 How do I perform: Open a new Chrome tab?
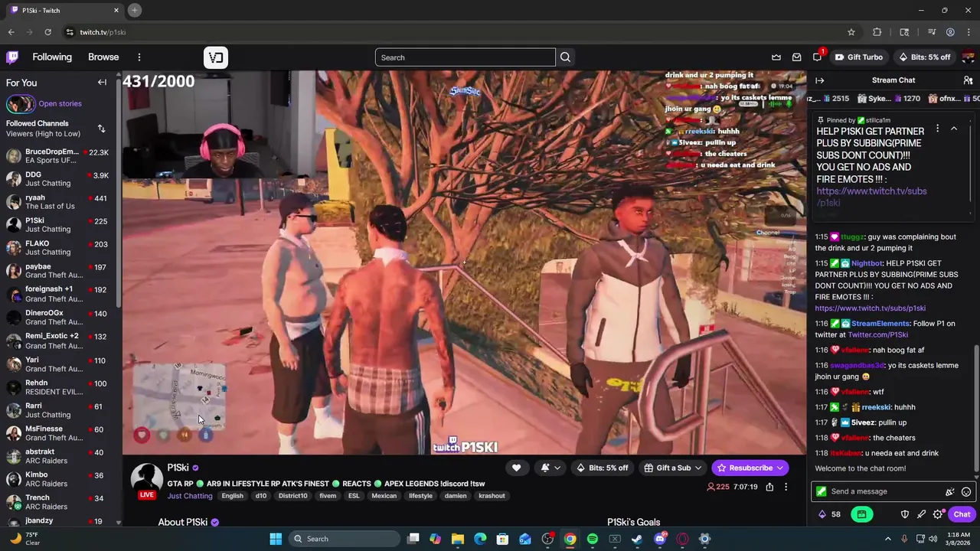[x=134, y=10]
